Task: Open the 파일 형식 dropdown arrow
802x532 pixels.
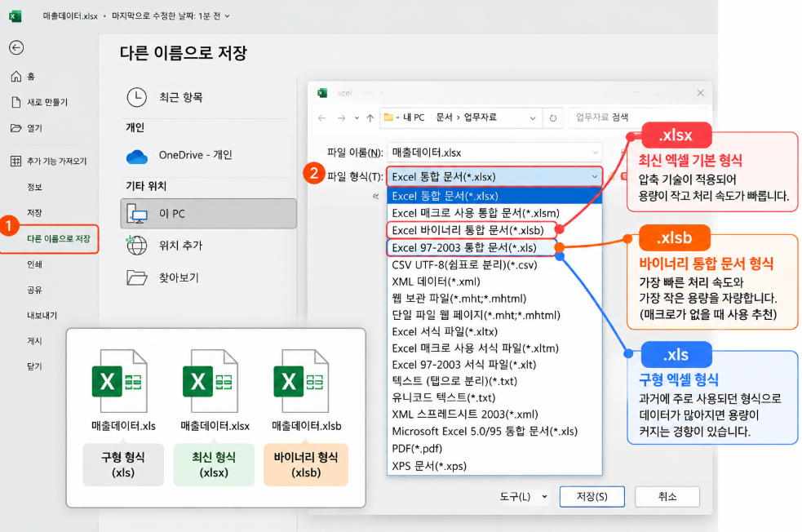Action: (x=595, y=177)
